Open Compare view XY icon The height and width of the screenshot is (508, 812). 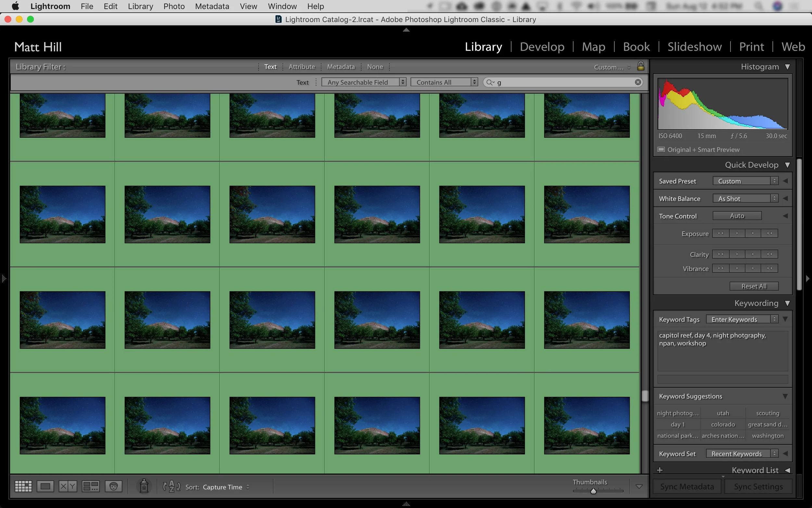tap(68, 486)
